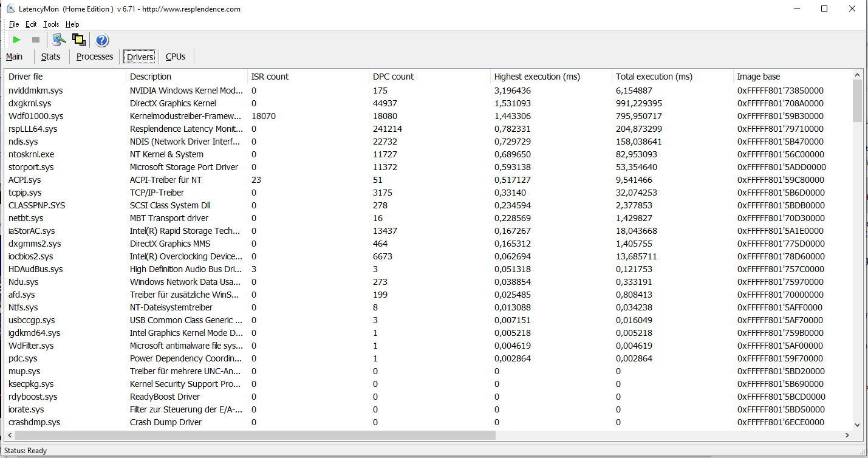Click the NVIDIA Windows Kernel Mode description
Viewport: 868px width, 458px height.
point(186,91)
